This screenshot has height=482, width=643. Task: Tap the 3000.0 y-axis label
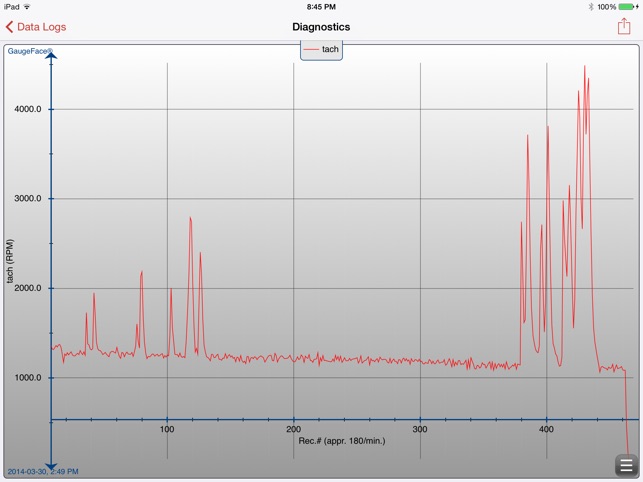(28, 199)
